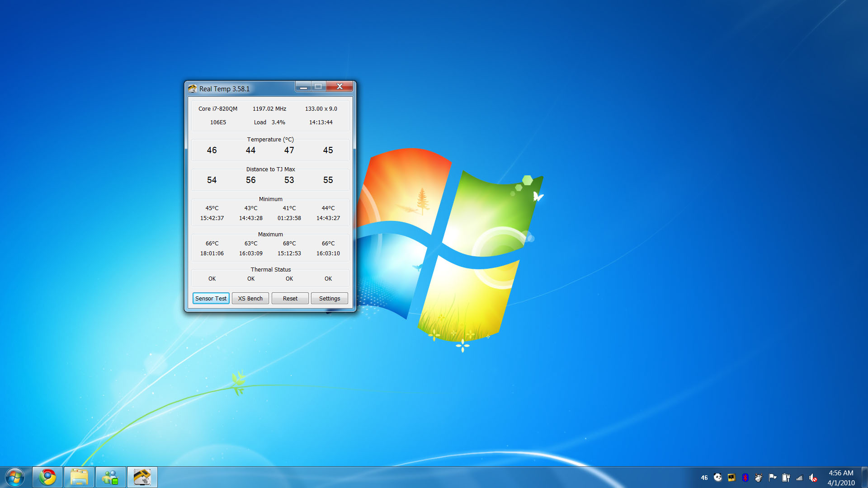Screen dimensions: 868x488
Task: Click the Real Temp 46 tray temperature
Action: tap(704, 478)
